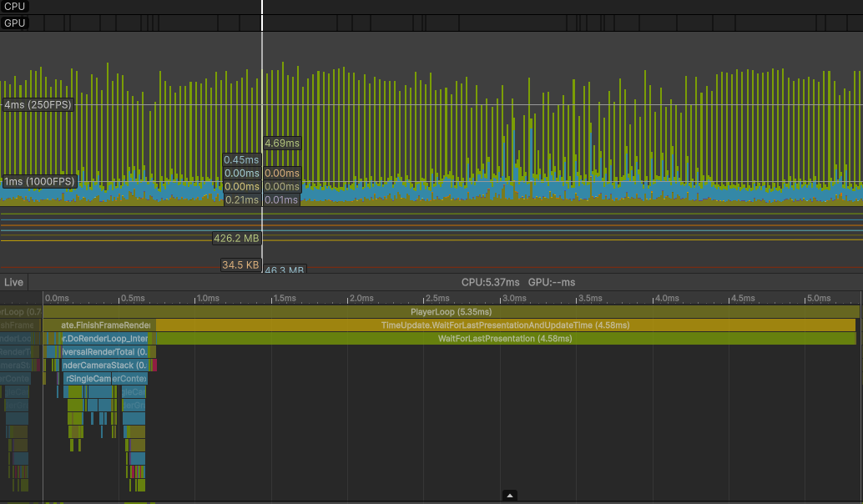Click the 4.69ms frame time tooltip

click(282, 143)
